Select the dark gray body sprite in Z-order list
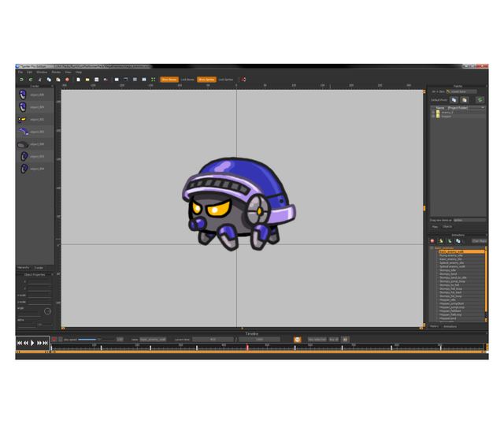 23,144
